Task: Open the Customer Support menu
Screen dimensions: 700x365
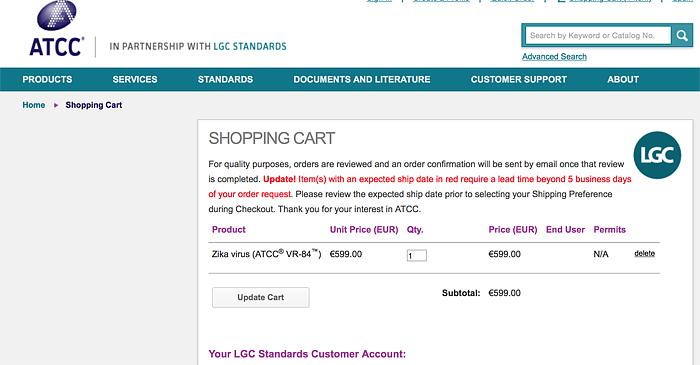Action: coord(519,79)
